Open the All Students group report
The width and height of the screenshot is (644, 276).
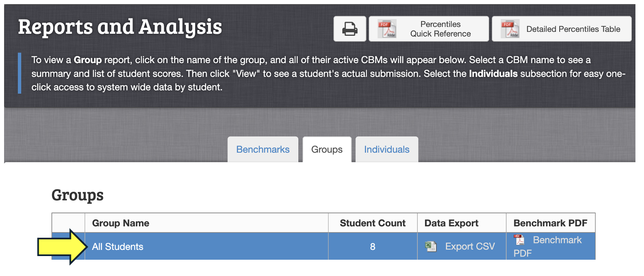coord(118,247)
